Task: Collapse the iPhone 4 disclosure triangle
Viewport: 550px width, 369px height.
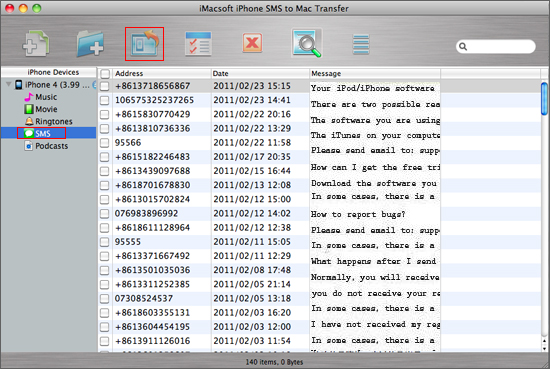Action: pyautogui.click(x=9, y=84)
